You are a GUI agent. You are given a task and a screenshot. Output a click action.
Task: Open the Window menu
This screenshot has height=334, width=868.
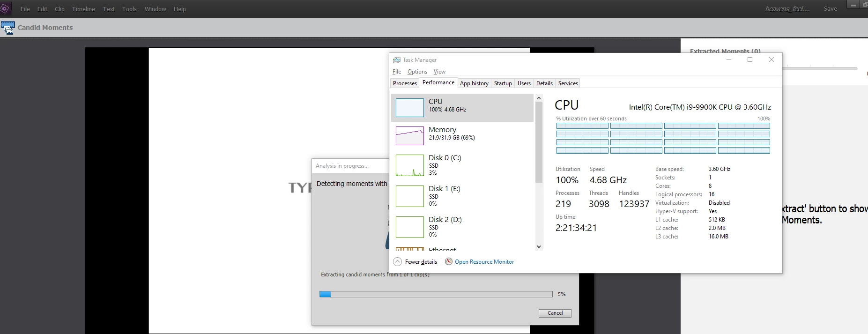point(156,9)
